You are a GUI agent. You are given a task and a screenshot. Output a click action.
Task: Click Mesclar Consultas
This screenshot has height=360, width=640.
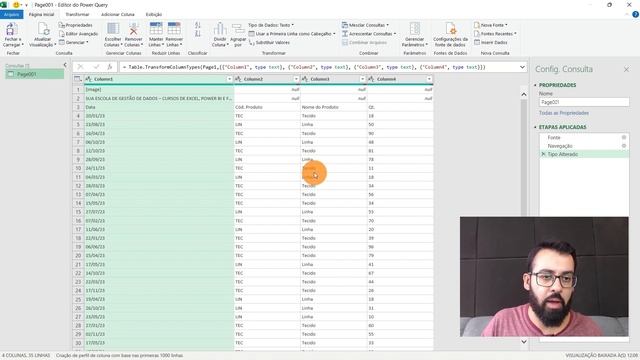tap(365, 25)
